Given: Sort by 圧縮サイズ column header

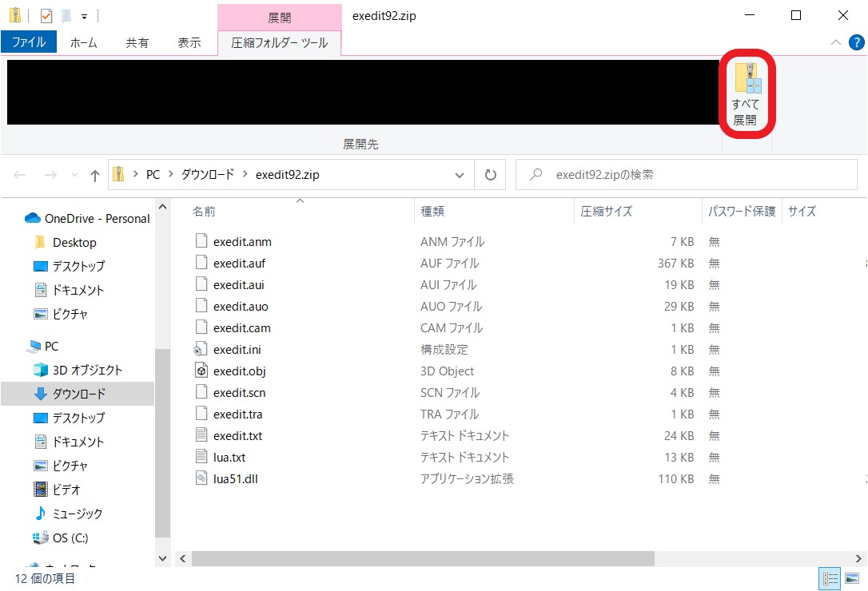Looking at the screenshot, I should click(606, 212).
